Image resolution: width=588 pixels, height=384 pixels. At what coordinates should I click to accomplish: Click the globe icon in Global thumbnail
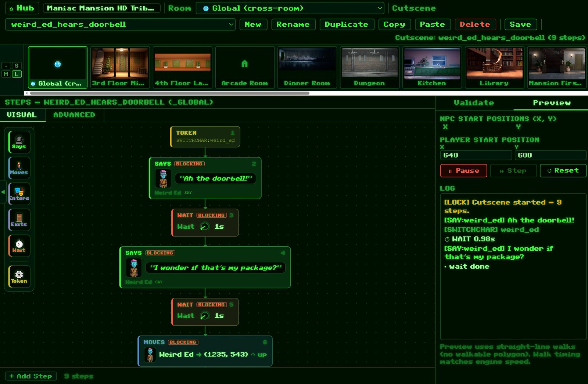58,64
